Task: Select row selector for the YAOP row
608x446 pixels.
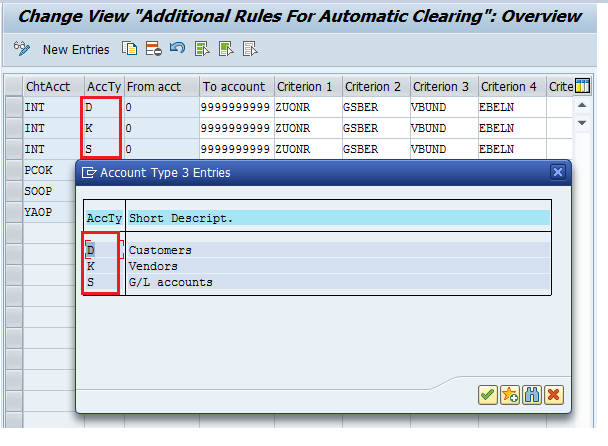Action: (14, 212)
